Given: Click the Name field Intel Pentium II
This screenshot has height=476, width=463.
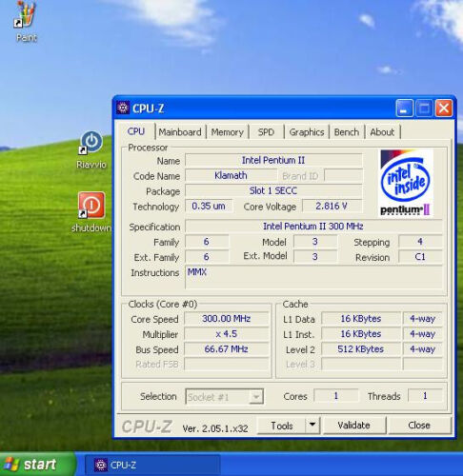Looking at the screenshot, I should point(273,160).
